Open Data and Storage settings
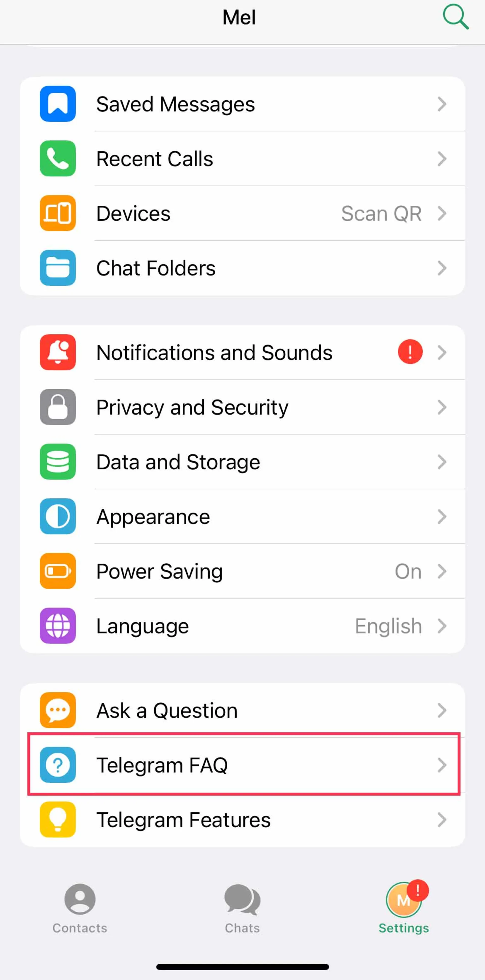The width and height of the screenshot is (485, 980). point(242,461)
